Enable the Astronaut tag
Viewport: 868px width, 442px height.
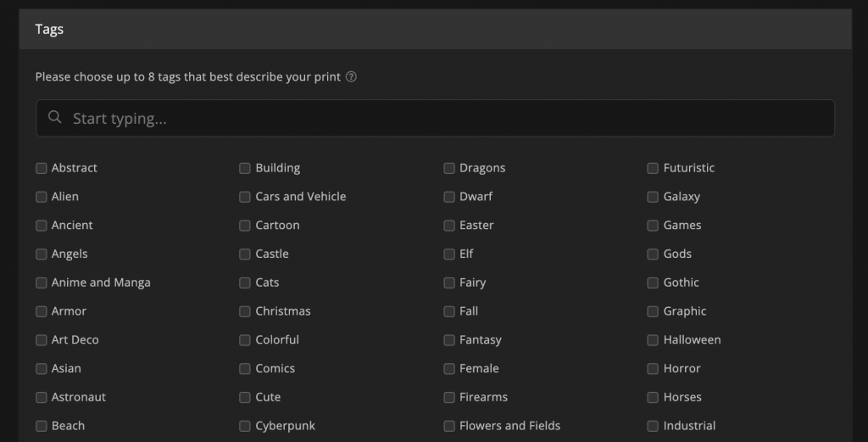pos(41,397)
